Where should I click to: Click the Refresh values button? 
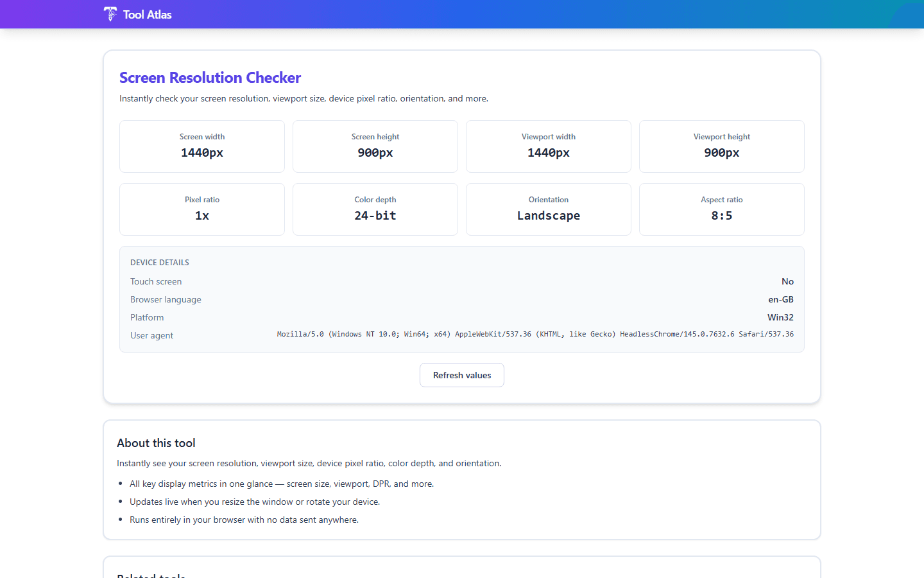461,375
